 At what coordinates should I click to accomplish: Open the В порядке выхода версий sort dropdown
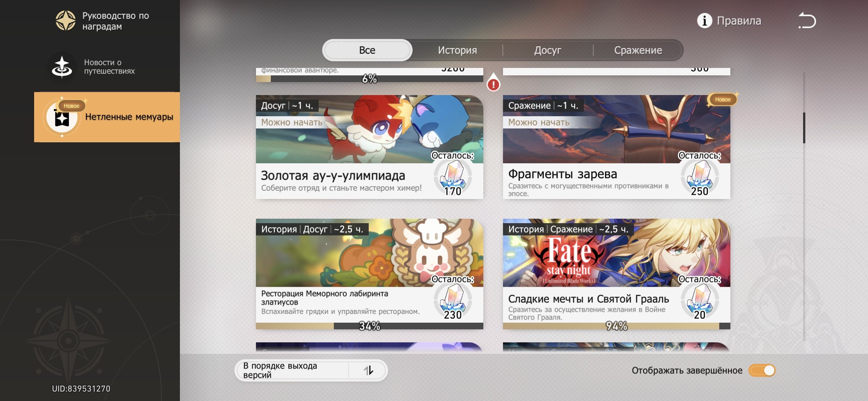click(311, 370)
